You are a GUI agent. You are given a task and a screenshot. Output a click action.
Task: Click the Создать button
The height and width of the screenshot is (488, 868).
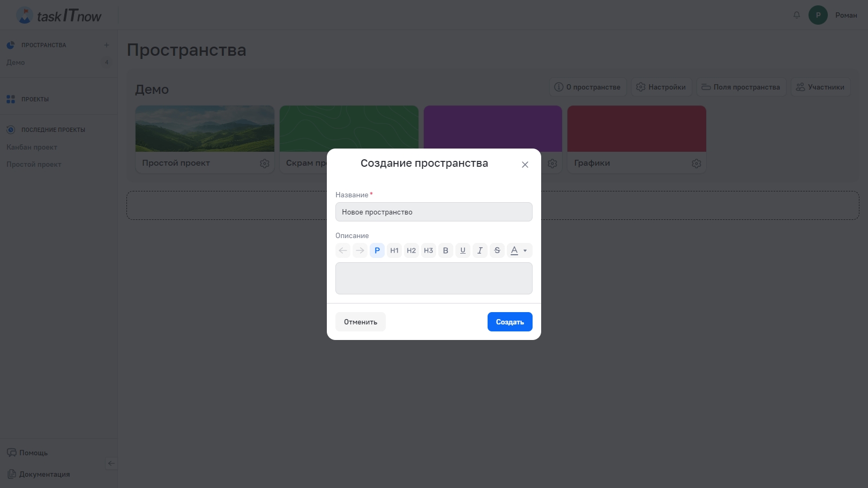(510, 322)
